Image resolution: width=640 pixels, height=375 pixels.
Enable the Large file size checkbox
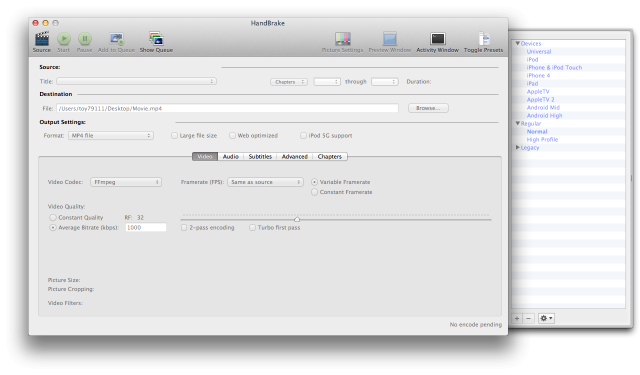click(174, 135)
